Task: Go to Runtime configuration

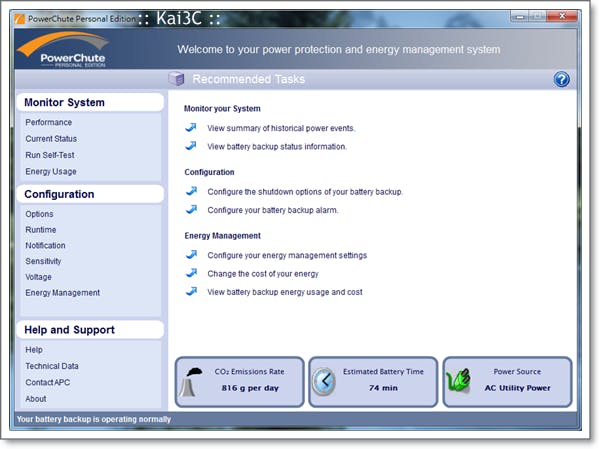Action: (x=42, y=229)
